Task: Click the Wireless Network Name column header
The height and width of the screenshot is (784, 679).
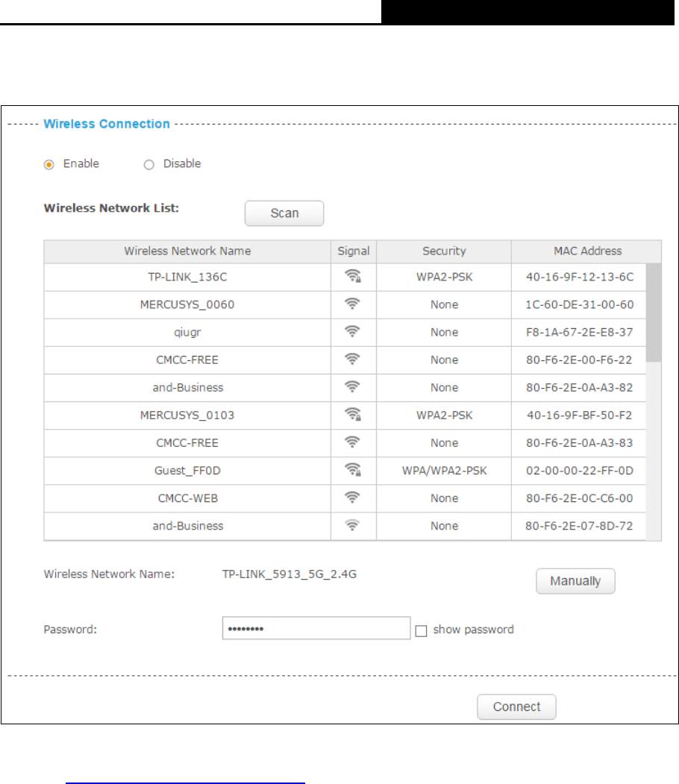Action: click(x=187, y=251)
